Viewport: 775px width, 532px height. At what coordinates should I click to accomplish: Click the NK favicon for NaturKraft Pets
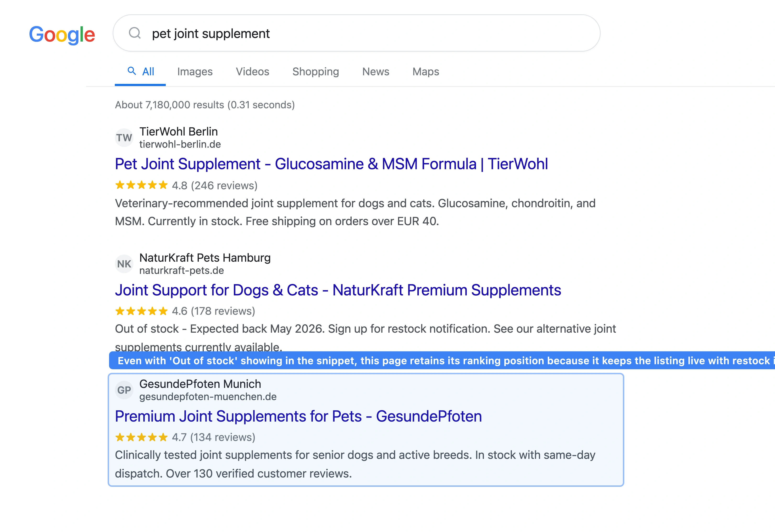pyautogui.click(x=124, y=264)
